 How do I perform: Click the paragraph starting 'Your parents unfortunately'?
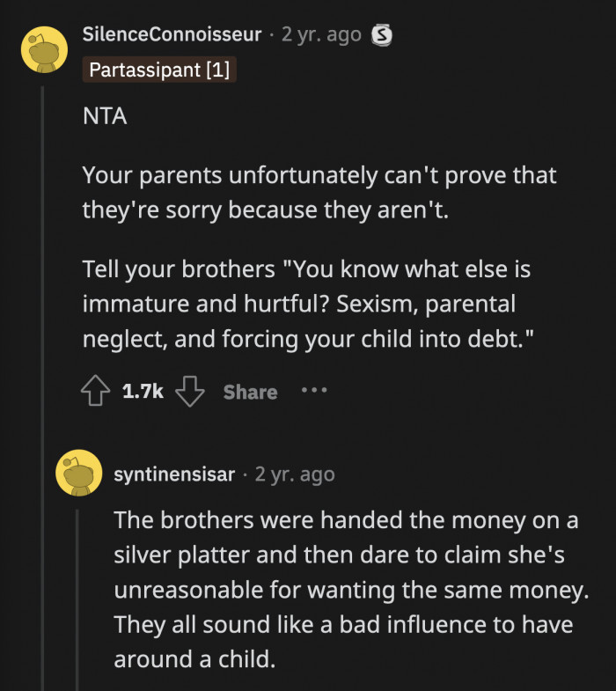tap(319, 194)
